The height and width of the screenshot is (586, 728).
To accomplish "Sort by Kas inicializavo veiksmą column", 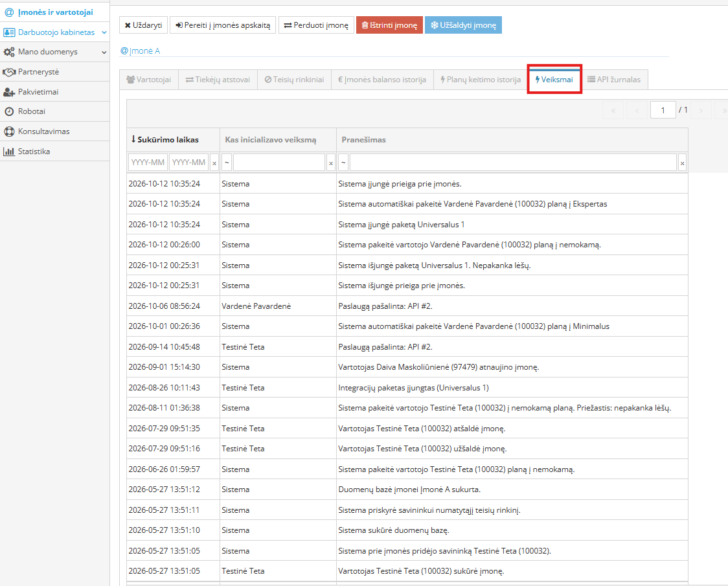I will click(278, 140).
